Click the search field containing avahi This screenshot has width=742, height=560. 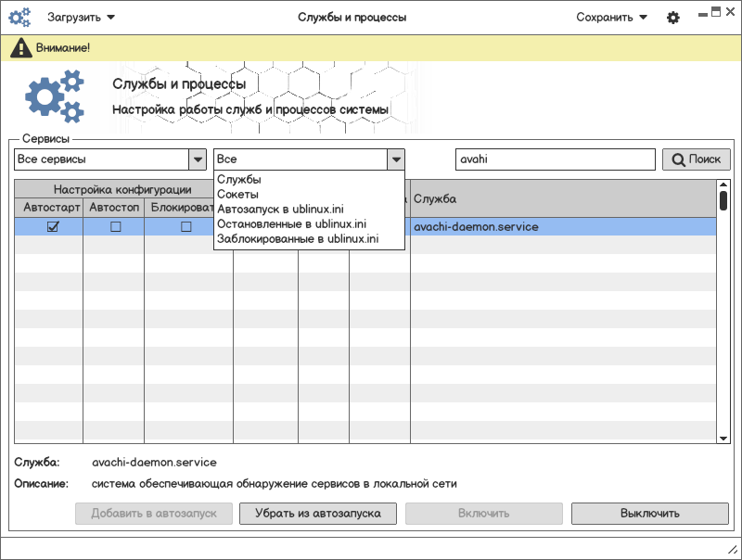click(555, 159)
